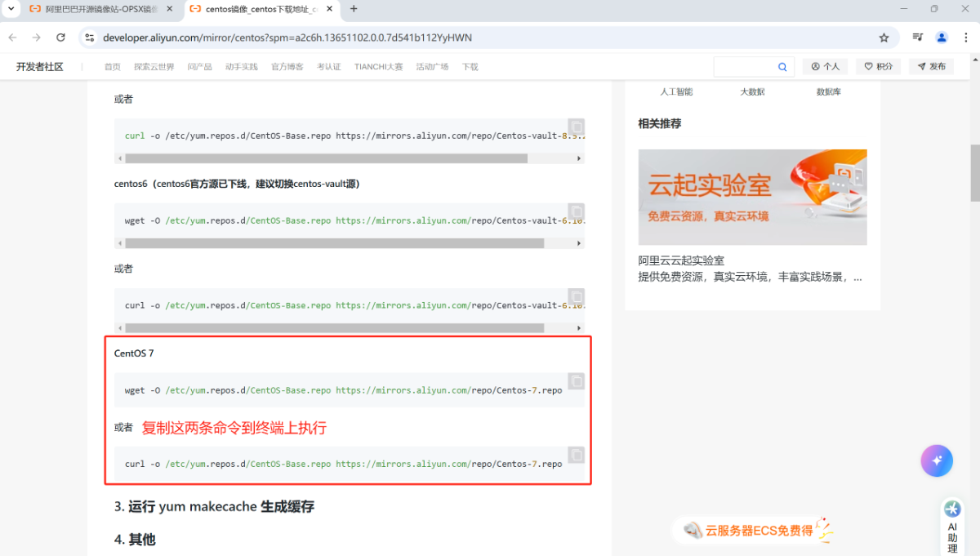Open Chrome three-dot menu
The width and height of the screenshot is (980, 556).
point(966,38)
